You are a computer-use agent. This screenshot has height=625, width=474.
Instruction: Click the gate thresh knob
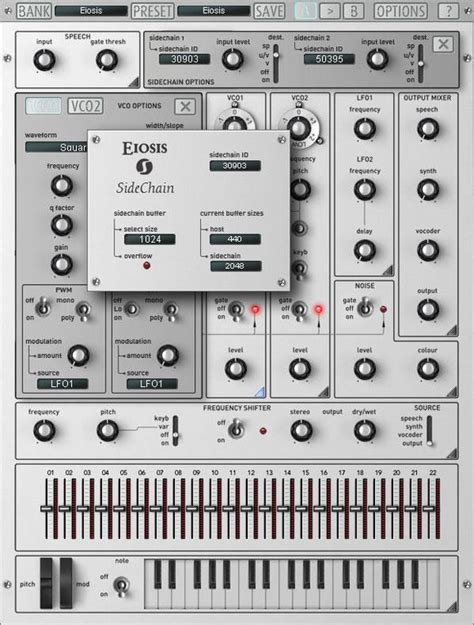pos(106,60)
